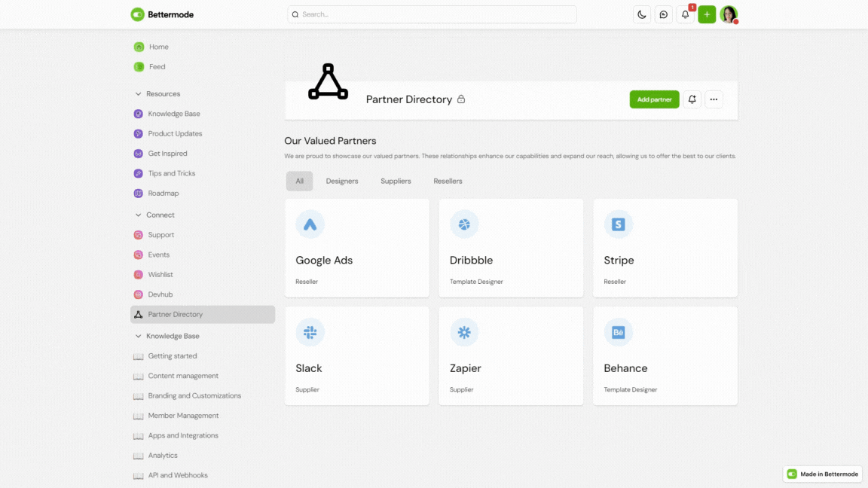Open the Behance partner title

pyautogui.click(x=625, y=368)
